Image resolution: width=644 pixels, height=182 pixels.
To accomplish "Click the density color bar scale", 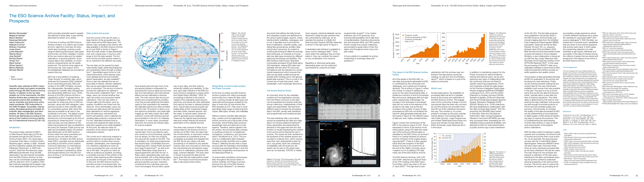I will coord(220,56).
